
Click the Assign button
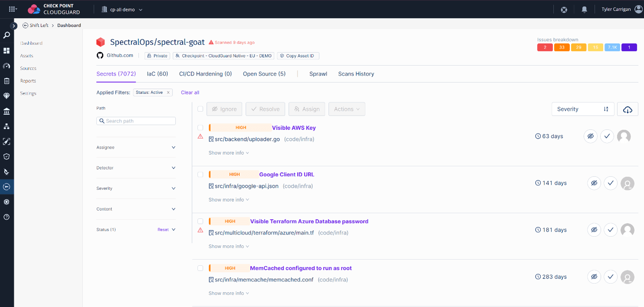[x=307, y=109]
